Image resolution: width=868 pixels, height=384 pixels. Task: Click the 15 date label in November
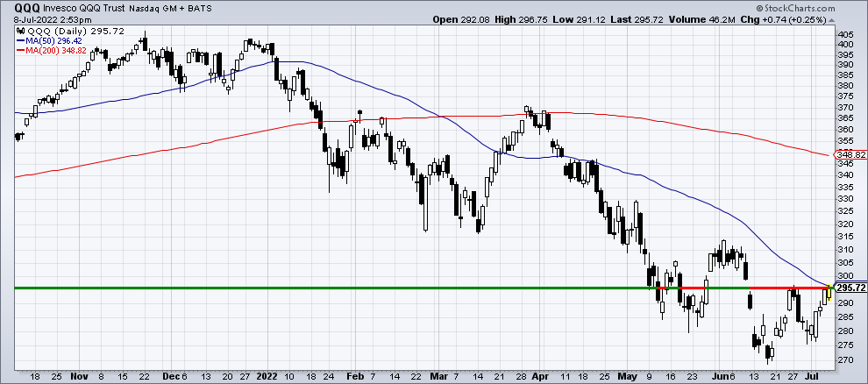(x=123, y=376)
